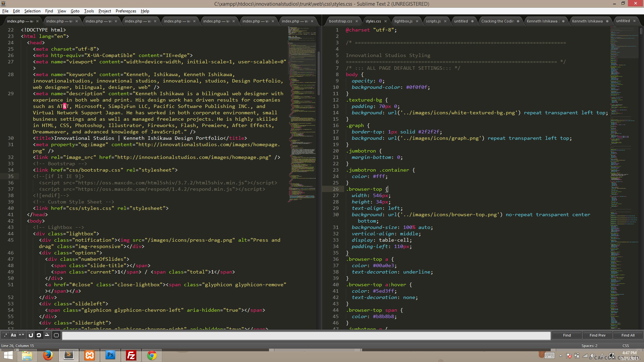644x362 pixels.
Task: Click the battery tray icon
Action: (x=577, y=356)
